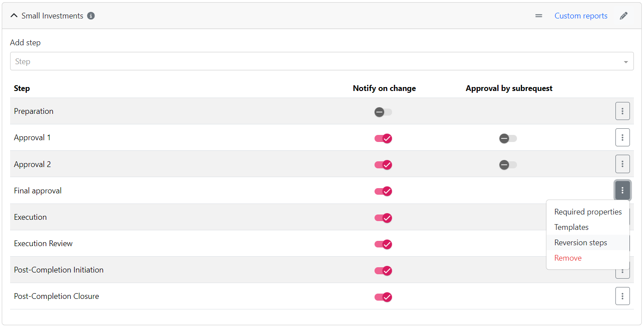Click the Approval by subrequest column header
This screenshot has height=327, width=644.
click(509, 88)
